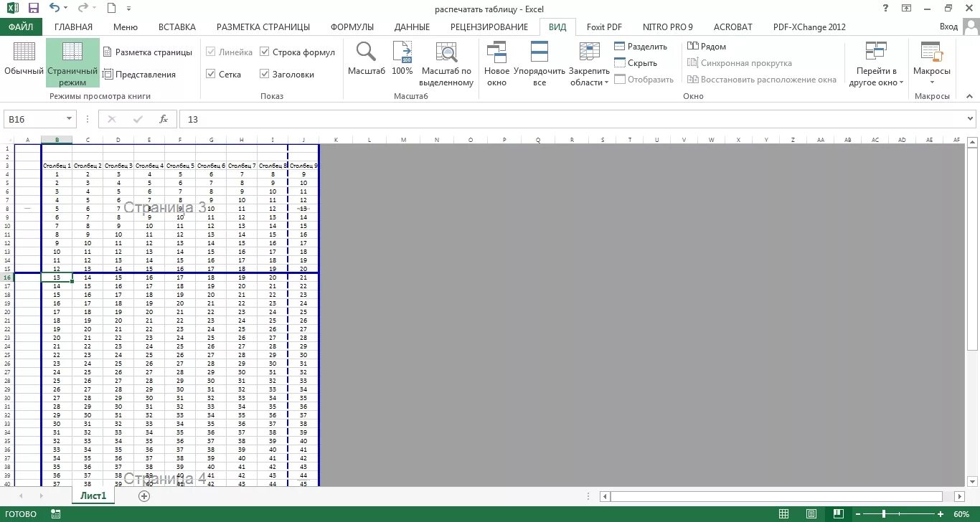Open the ГЛАВНАЯ tab
Image resolution: width=980 pixels, height=522 pixels.
(73, 27)
